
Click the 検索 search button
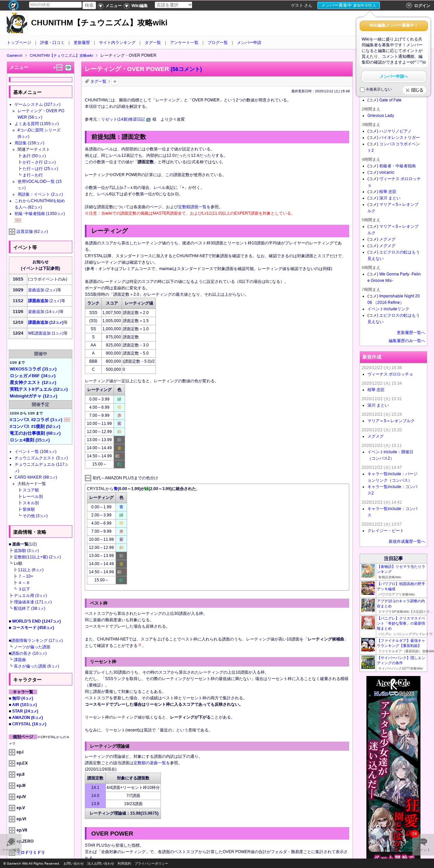(90, 5)
